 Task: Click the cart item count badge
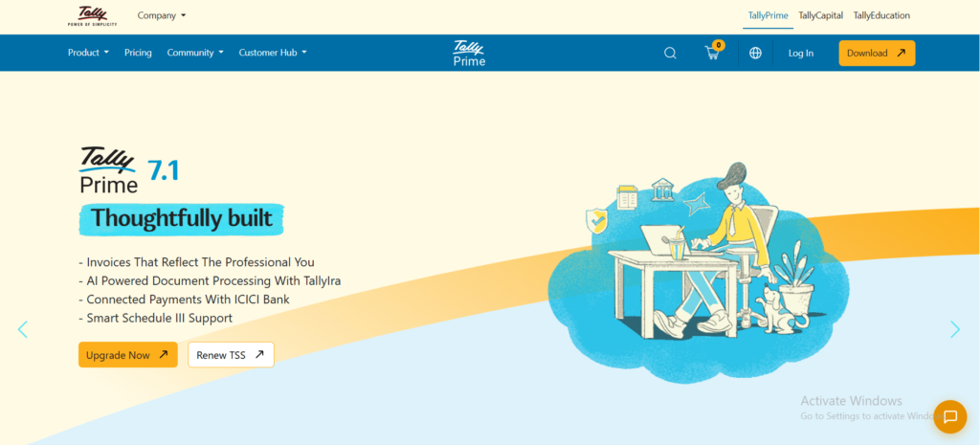pyautogui.click(x=719, y=45)
